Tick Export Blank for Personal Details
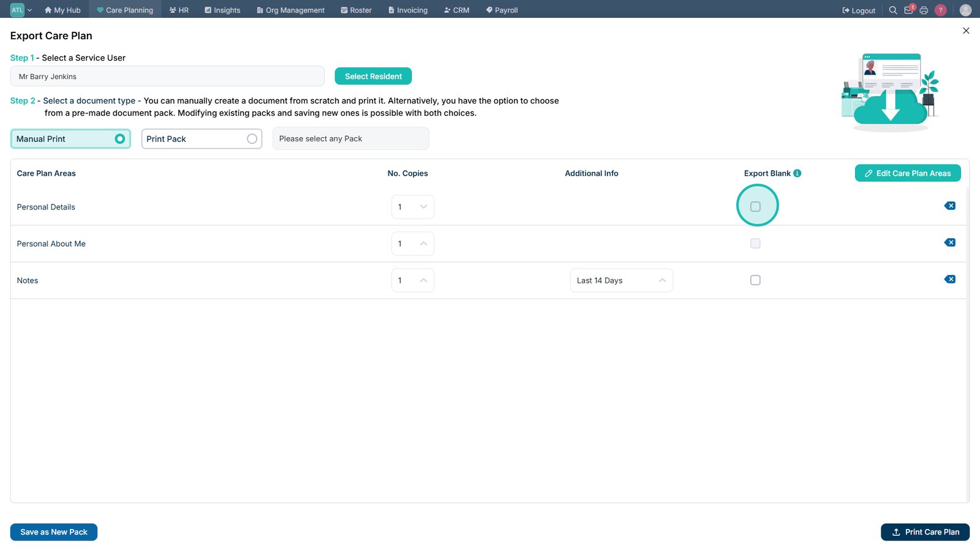This screenshot has height=551, width=980. click(755, 206)
